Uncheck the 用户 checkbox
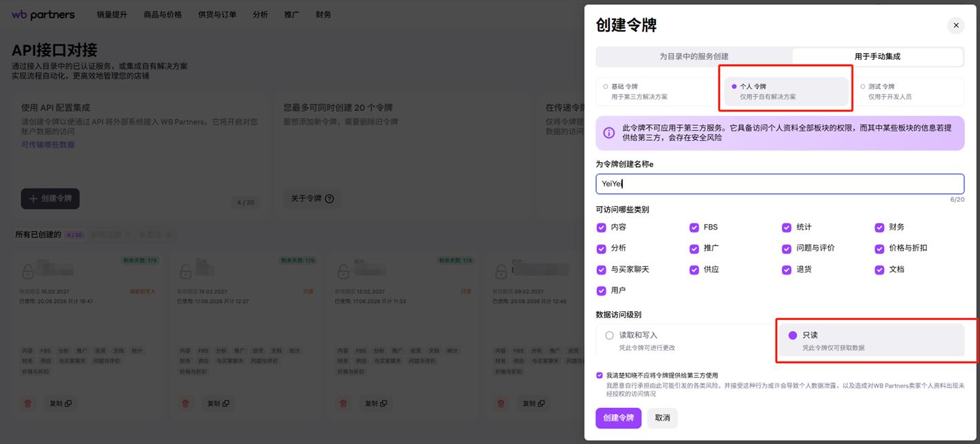 [601, 291]
